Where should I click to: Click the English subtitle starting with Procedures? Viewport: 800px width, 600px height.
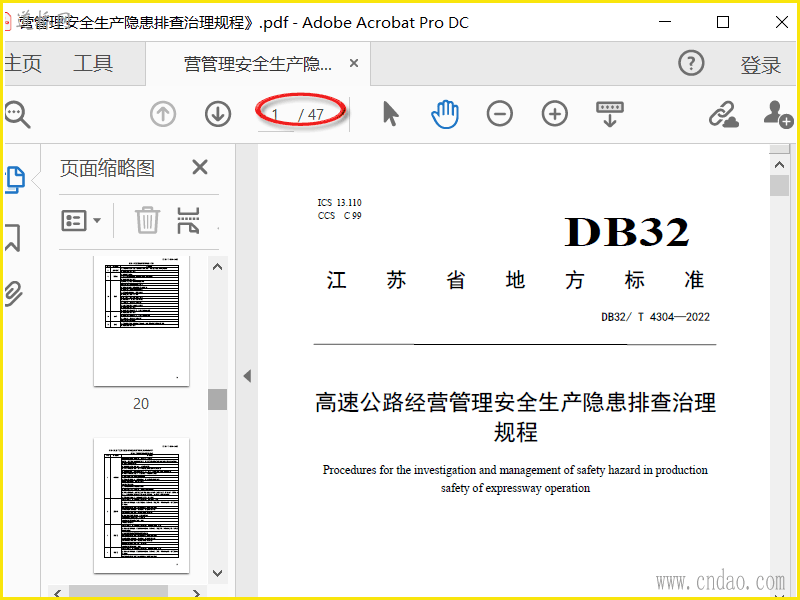[x=515, y=479]
